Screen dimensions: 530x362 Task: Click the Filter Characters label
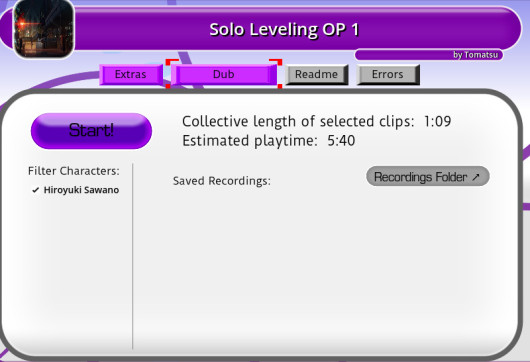click(74, 171)
